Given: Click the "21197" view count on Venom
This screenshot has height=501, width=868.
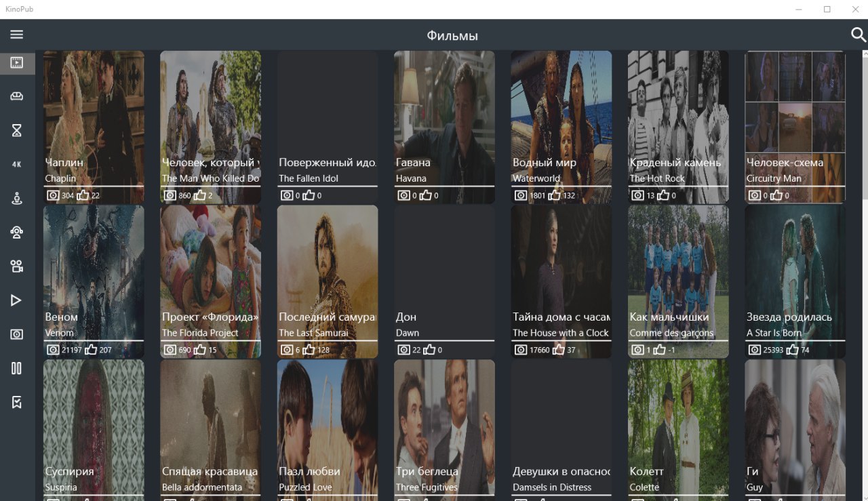Looking at the screenshot, I should click(71, 350).
